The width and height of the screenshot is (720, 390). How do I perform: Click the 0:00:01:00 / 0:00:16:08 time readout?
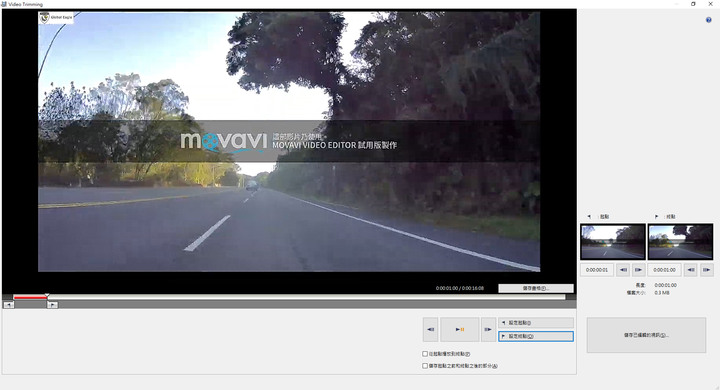coord(460,288)
